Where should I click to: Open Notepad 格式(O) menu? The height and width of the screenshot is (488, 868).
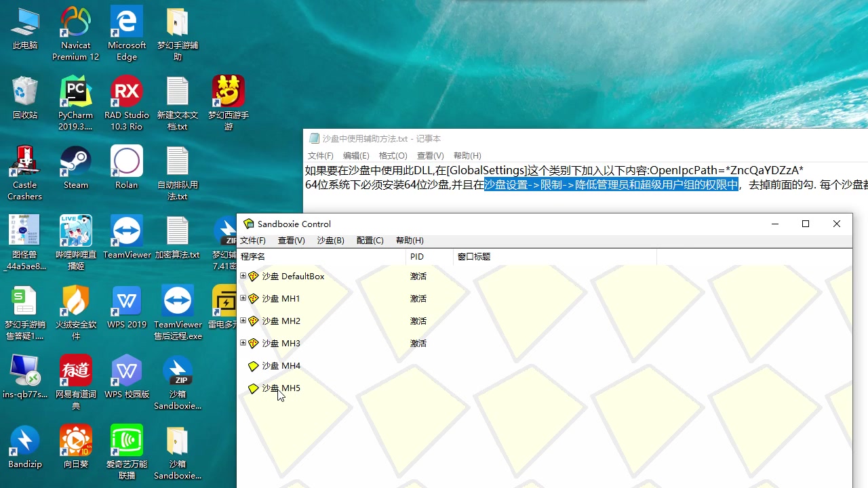pos(393,156)
